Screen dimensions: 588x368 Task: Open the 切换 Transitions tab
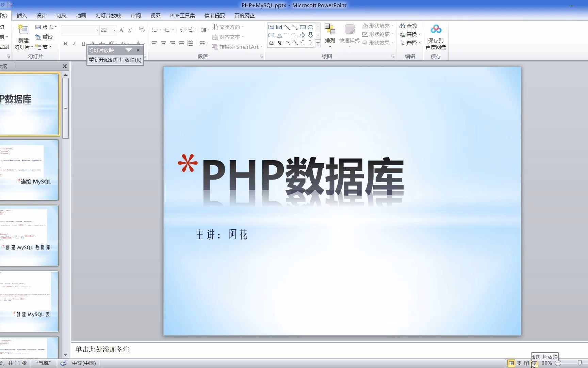pos(61,15)
